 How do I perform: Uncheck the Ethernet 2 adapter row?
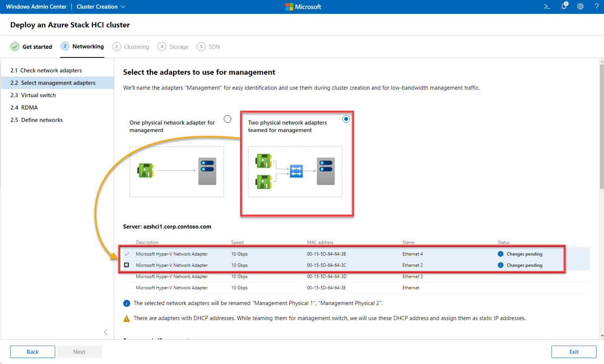click(127, 265)
